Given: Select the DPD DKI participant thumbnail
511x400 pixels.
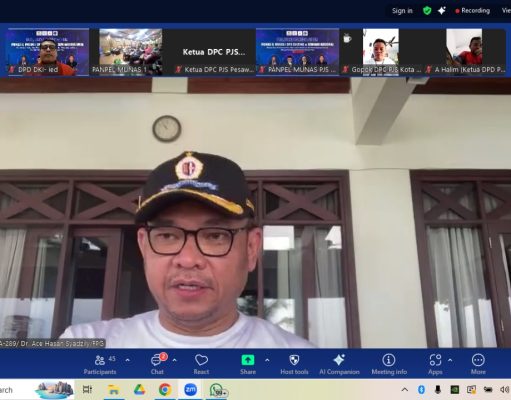Looking at the screenshot, I should [47, 51].
